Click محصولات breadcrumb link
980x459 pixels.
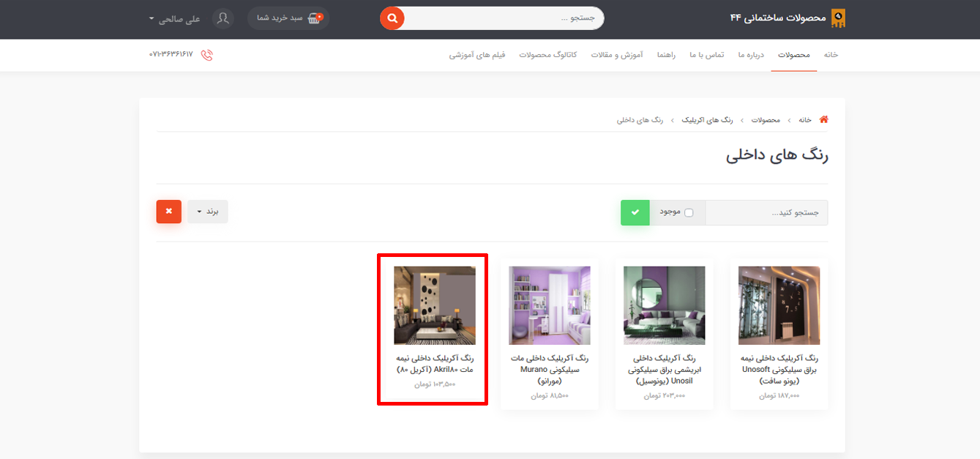coord(766,119)
